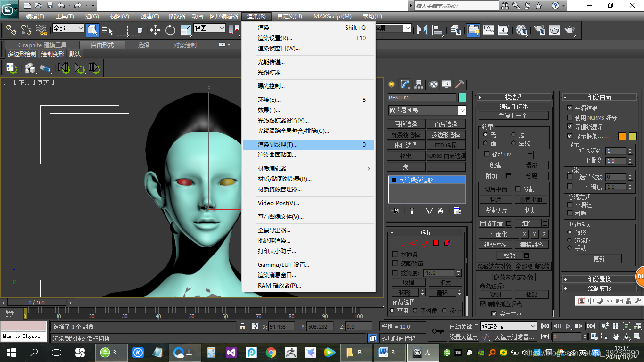The height and width of the screenshot is (362, 644).
Task: Click the Mirror tool icon
Action: click(422, 30)
